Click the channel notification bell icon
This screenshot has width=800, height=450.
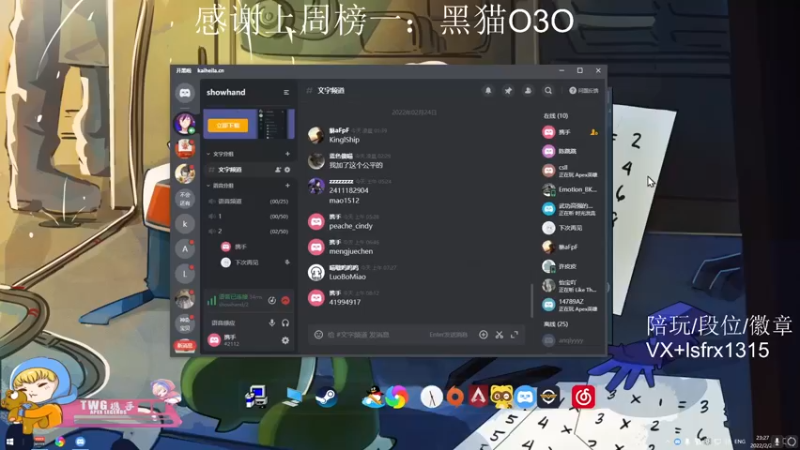click(488, 90)
